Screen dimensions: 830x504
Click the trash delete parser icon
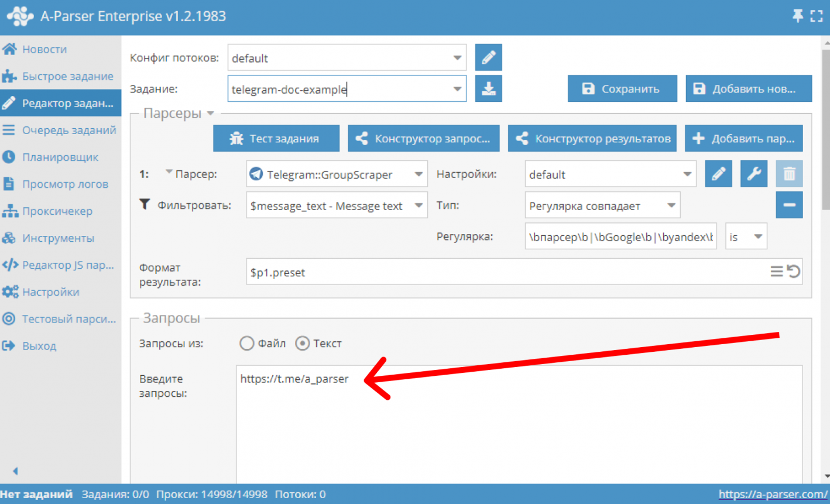(789, 174)
